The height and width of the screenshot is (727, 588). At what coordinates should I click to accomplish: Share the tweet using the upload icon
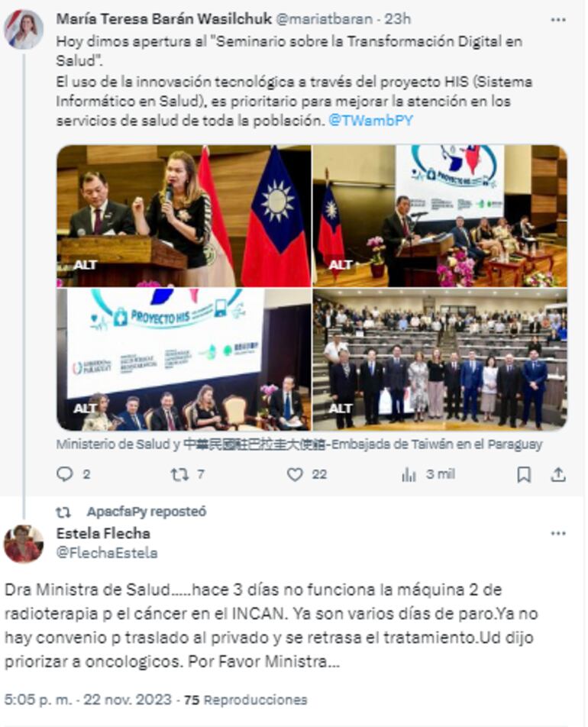(x=558, y=474)
